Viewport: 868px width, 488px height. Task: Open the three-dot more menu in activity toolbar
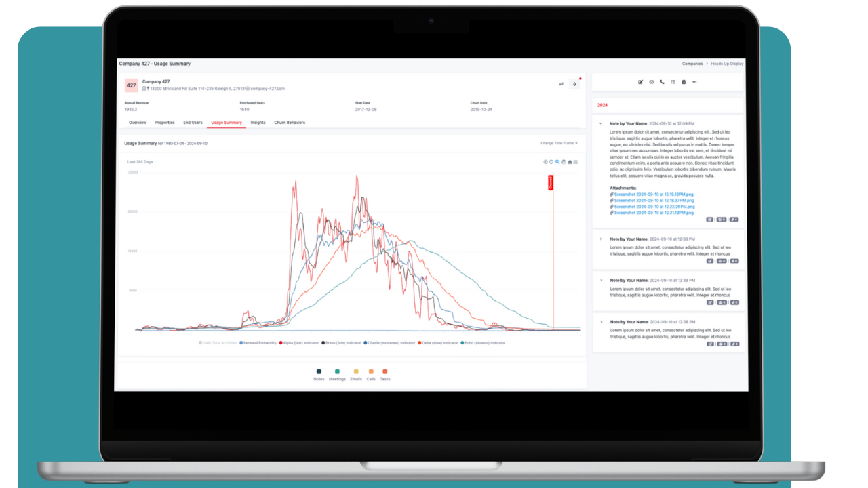(x=694, y=82)
